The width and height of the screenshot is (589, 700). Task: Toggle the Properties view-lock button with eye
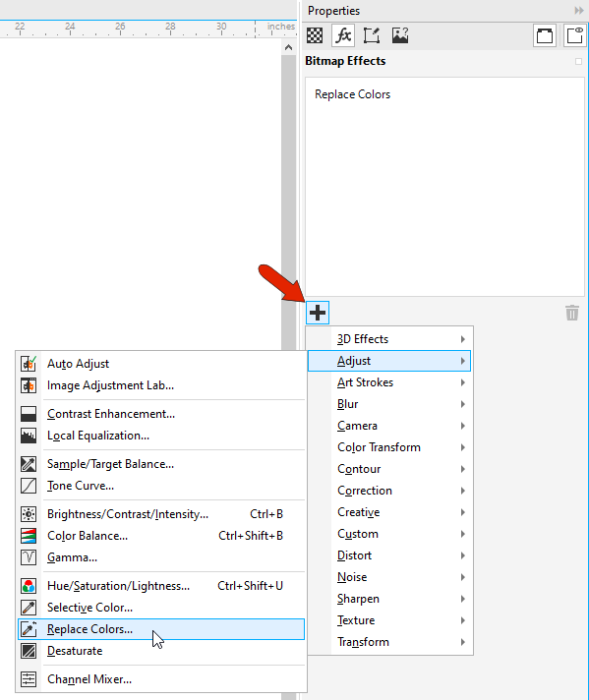[x=574, y=35]
